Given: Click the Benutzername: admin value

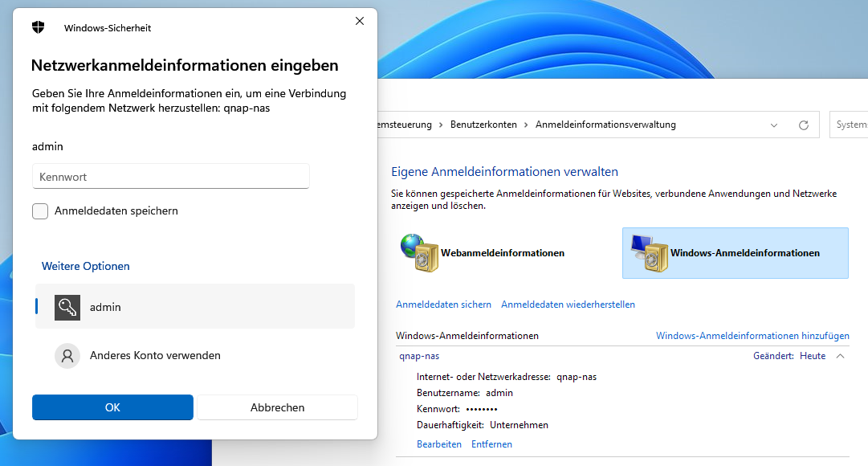Looking at the screenshot, I should (499, 393).
